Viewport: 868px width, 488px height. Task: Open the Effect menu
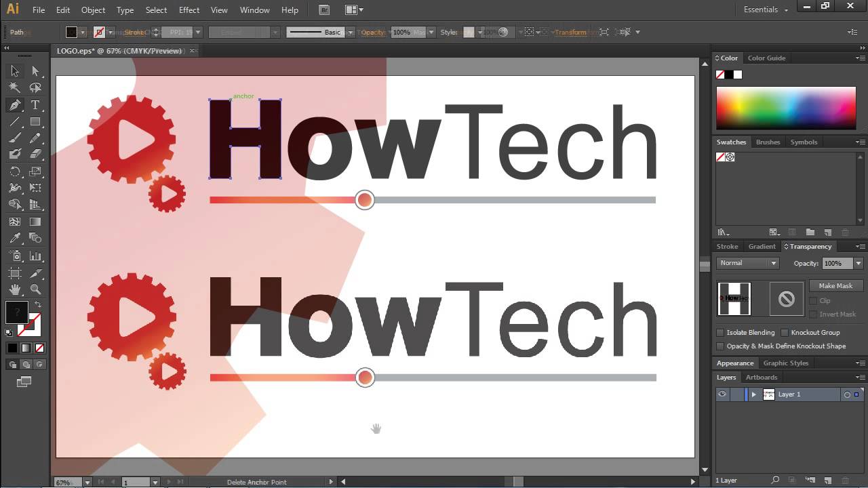189,9
